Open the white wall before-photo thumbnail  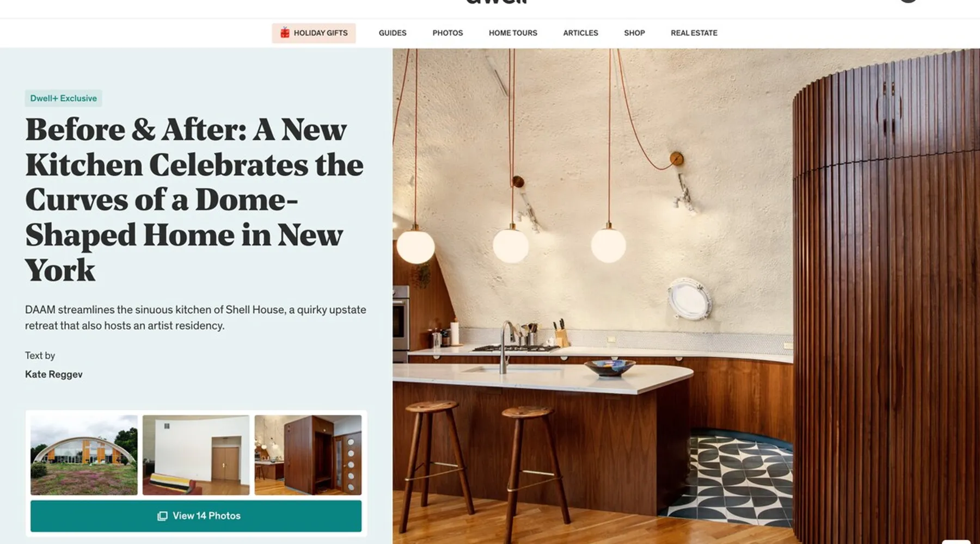(x=196, y=455)
